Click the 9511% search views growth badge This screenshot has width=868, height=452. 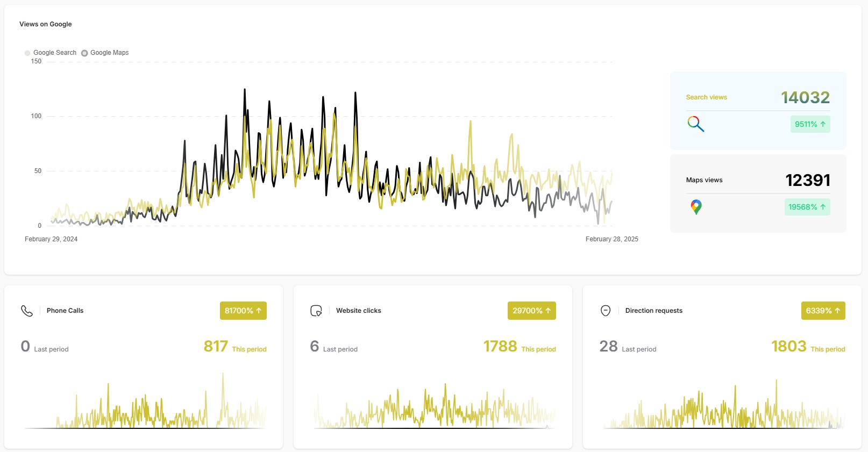pyautogui.click(x=810, y=124)
